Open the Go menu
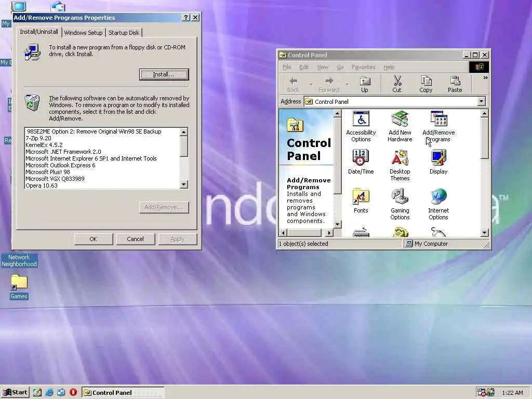Screen dimensions: 532x399 (340, 67)
